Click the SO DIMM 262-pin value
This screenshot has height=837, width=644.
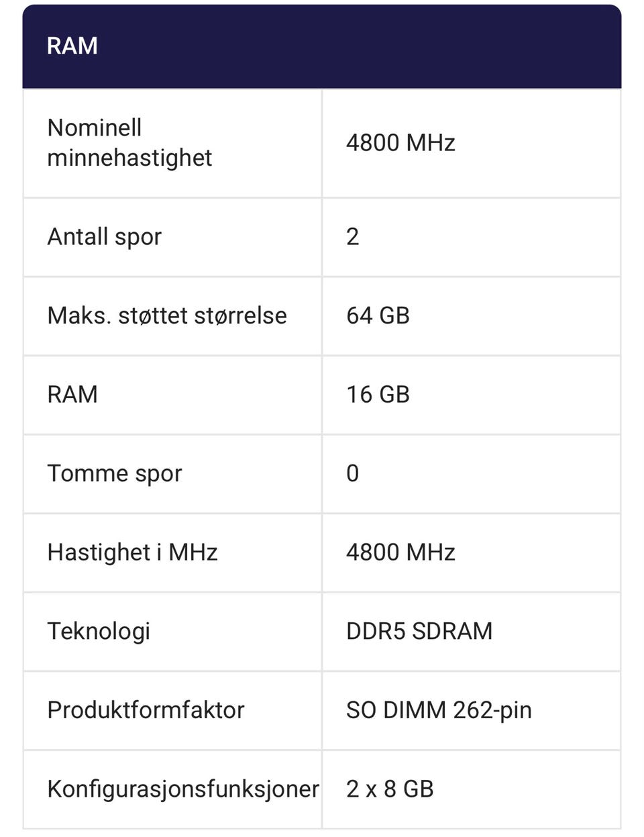coord(439,710)
